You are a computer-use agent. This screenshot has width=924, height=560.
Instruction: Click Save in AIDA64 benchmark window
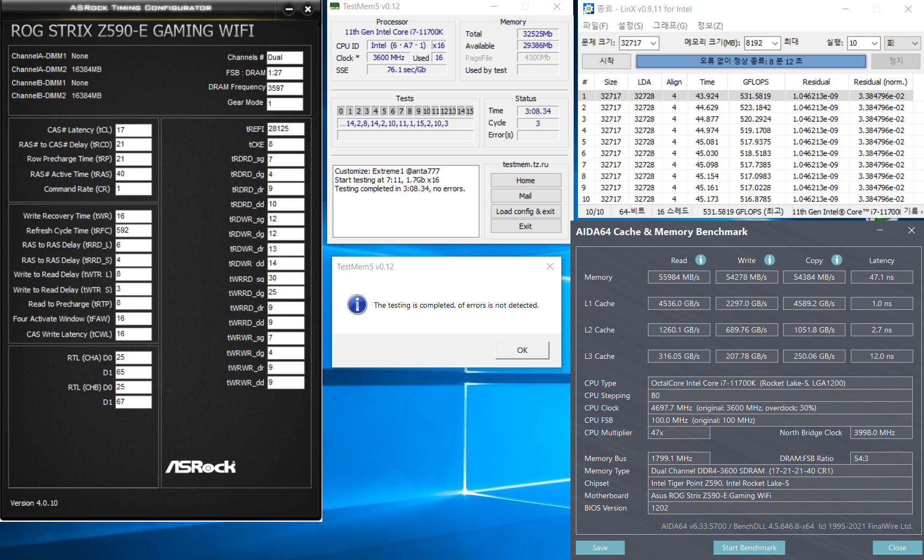point(600,548)
